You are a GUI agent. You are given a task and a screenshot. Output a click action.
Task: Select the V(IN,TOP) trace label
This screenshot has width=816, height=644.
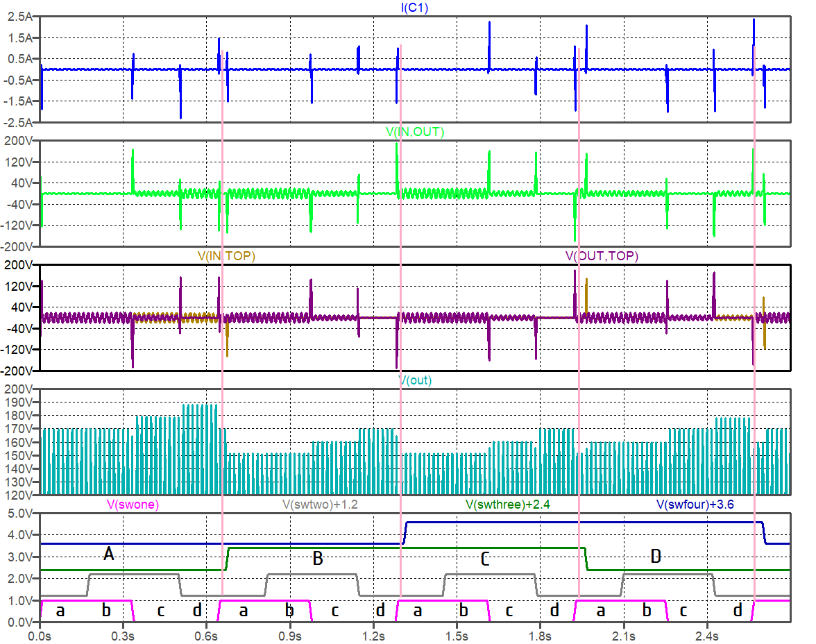[226, 256]
